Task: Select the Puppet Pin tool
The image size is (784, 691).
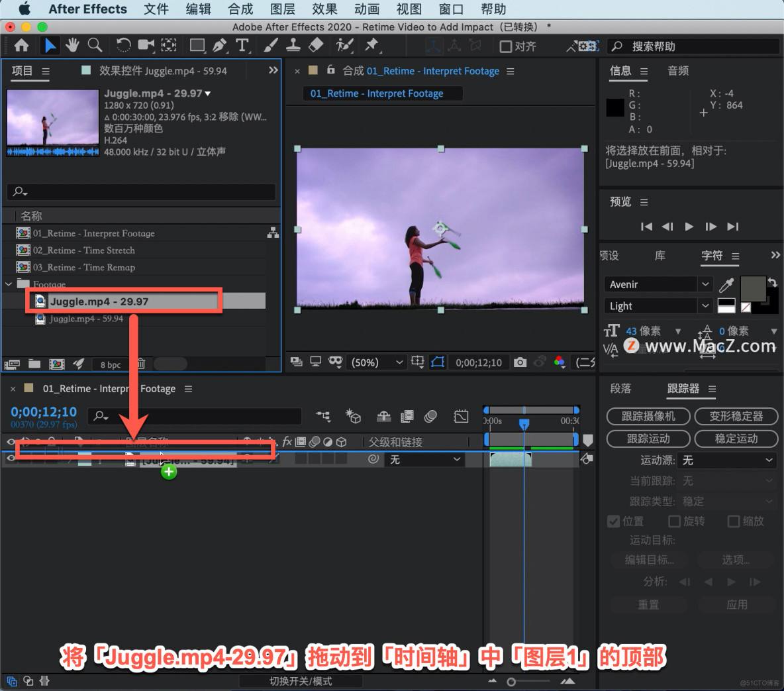Action: (371, 46)
